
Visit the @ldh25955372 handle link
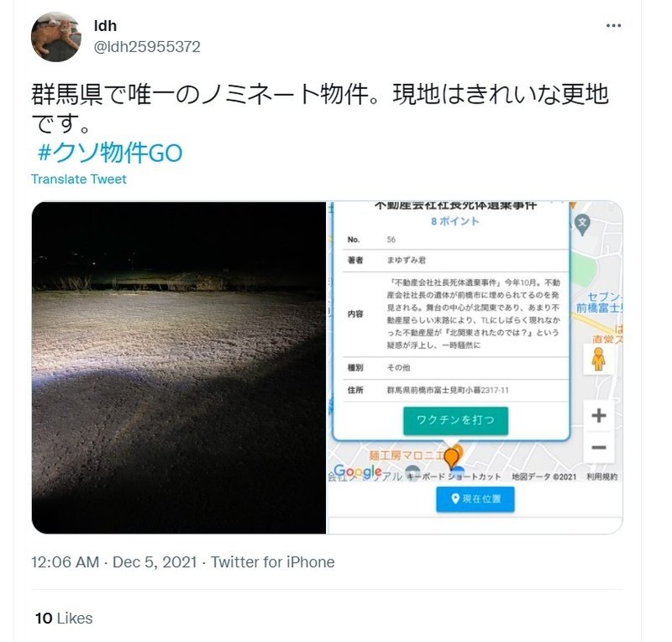[x=147, y=46]
